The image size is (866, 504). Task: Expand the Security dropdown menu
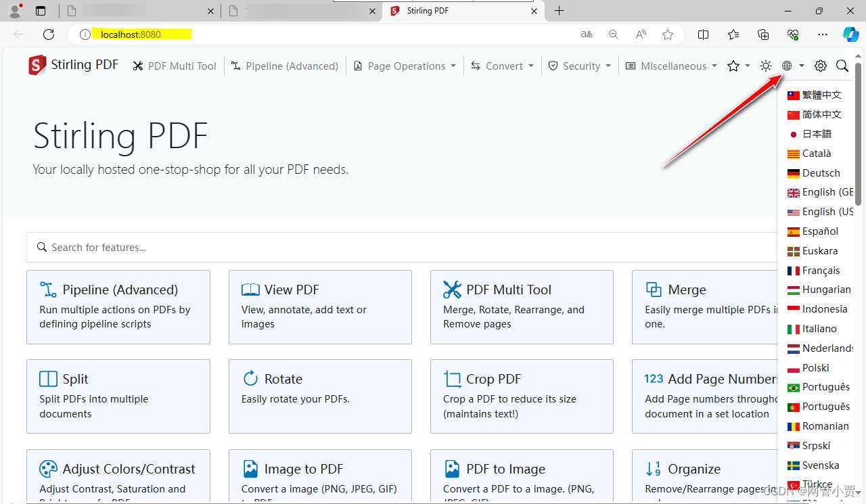coord(579,66)
